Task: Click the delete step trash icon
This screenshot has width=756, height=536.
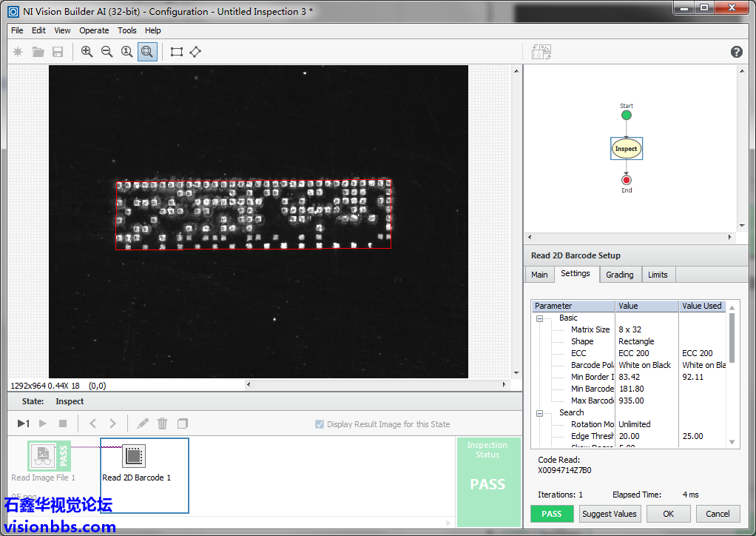Action: [163, 423]
